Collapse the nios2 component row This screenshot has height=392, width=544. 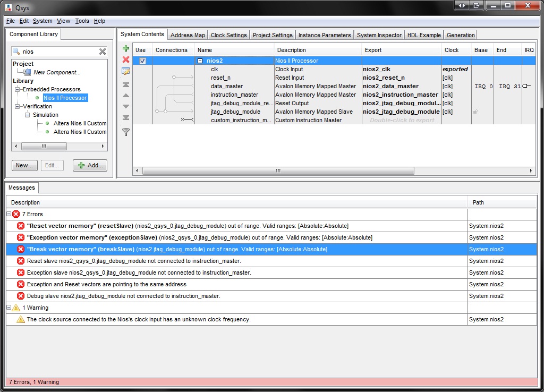[x=200, y=61]
